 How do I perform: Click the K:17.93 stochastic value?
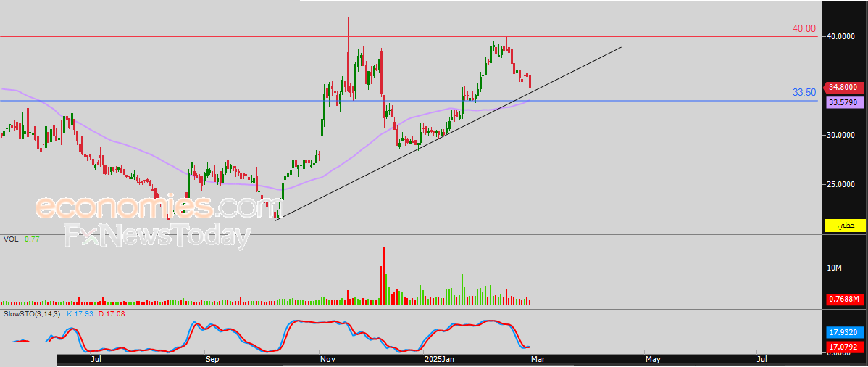point(80,314)
